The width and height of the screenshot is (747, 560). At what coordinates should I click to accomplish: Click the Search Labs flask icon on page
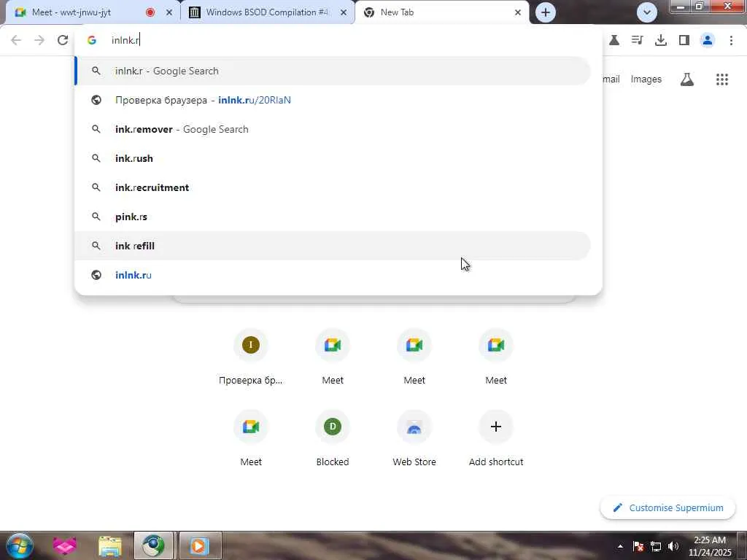coord(687,79)
